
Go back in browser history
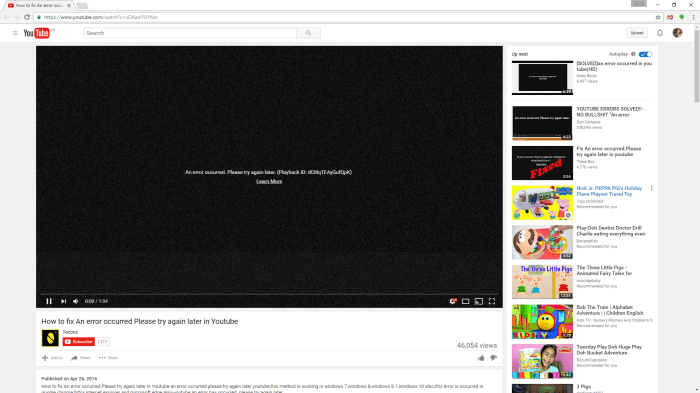[6, 17]
